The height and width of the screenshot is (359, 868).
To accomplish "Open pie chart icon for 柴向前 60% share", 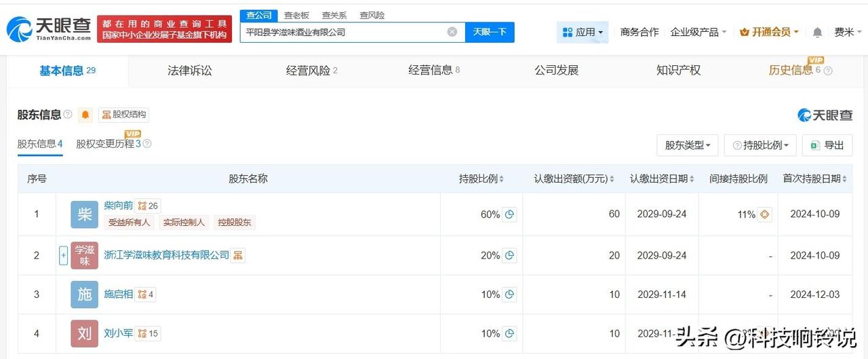I will pyautogui.click(x=510, y=214).
